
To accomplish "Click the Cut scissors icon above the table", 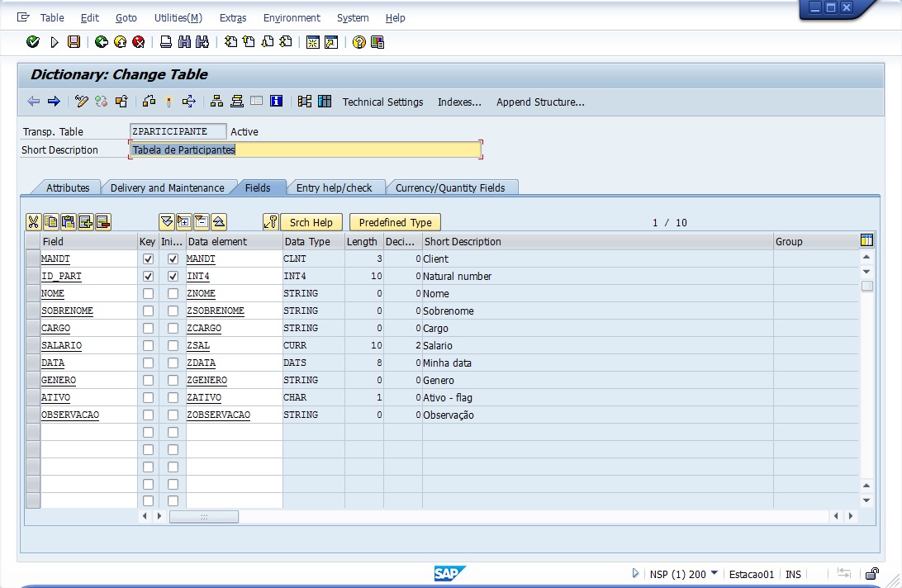I will [x=33, y=222].
